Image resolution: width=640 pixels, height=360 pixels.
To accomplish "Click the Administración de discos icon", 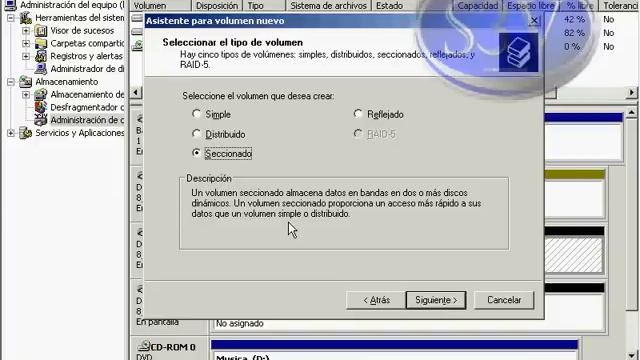I will (x=41, y=120).
